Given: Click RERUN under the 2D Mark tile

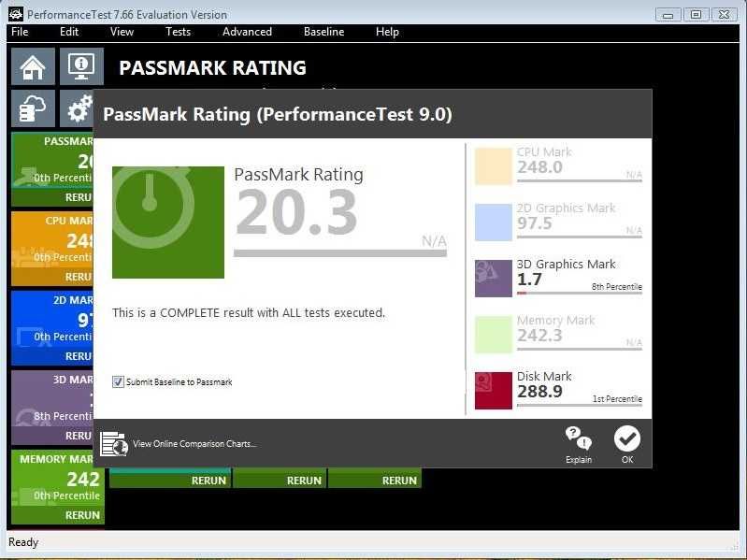Looking at the screenshot, I should 52,357.
